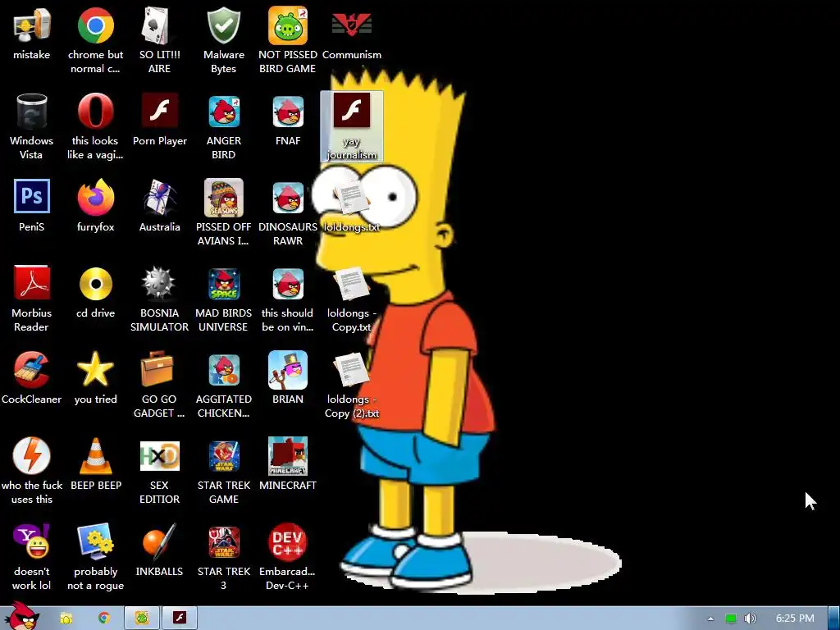Select the CockCleaner CCleaner icon
This screenshot has width=840, height=630.
(x=32, y=369)
